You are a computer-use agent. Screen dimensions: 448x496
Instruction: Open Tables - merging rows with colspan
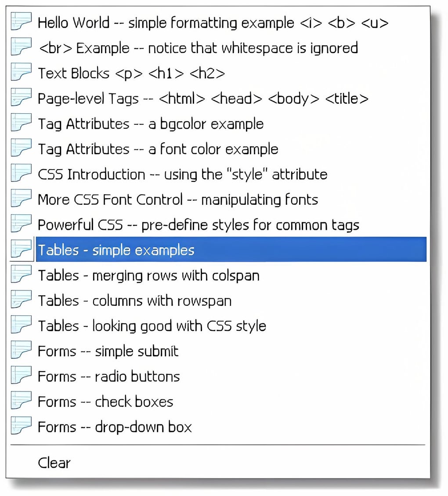coord(148,275)
